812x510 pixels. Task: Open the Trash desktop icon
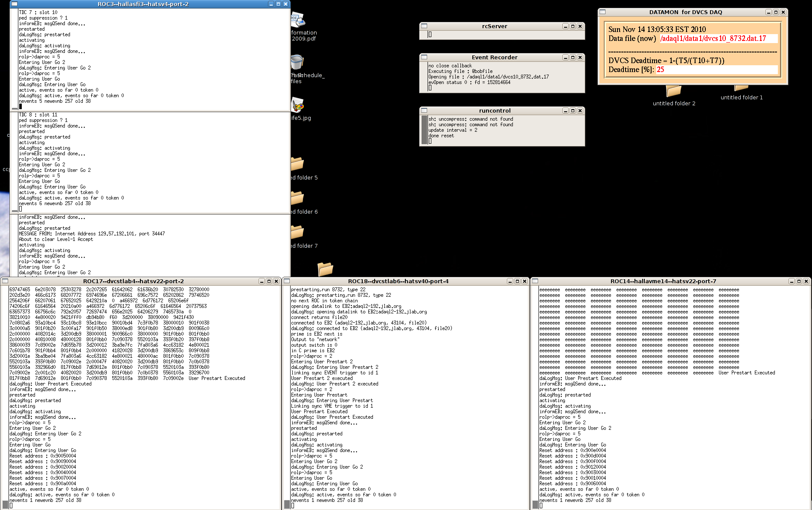tap(297, 62)
